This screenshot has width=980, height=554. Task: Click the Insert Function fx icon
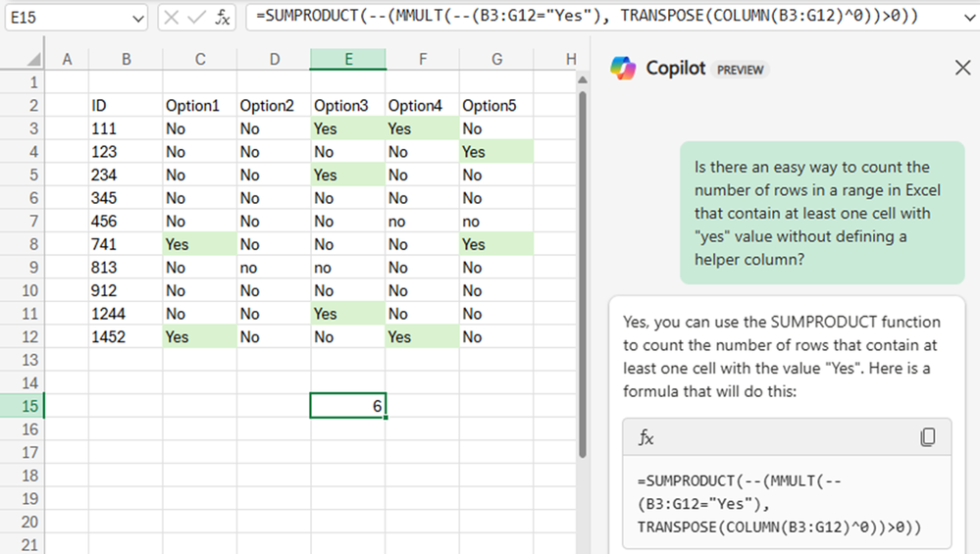(x=223, y=18)
